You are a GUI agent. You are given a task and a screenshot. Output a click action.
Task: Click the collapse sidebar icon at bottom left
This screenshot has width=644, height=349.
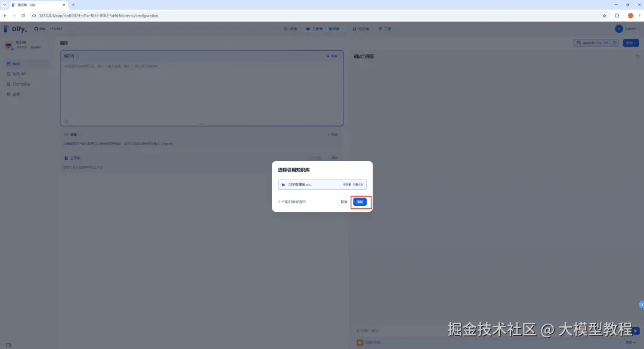[x=8, y=345]
